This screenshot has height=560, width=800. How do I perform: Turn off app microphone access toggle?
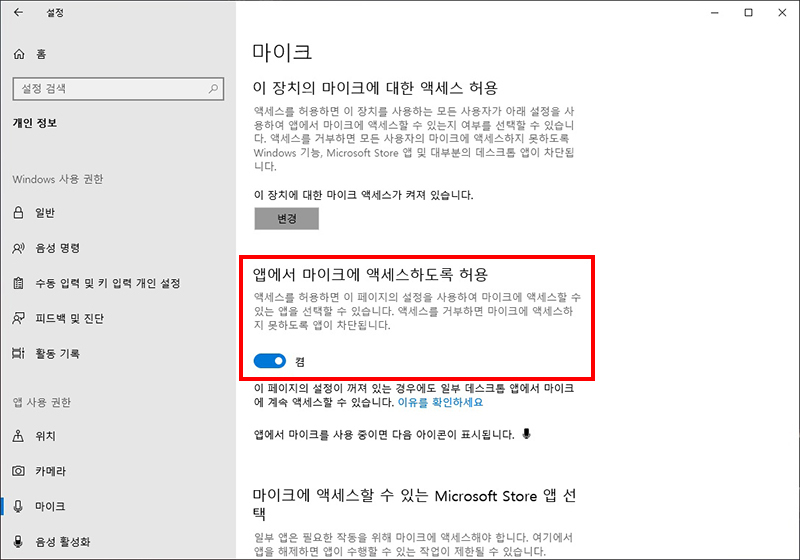coord(270,361)
